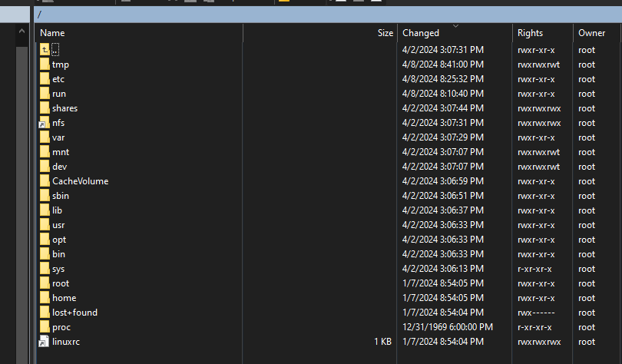Click the left panel scroll-up arrow
This screenshot has width=622, height=364.
point(22,31)
